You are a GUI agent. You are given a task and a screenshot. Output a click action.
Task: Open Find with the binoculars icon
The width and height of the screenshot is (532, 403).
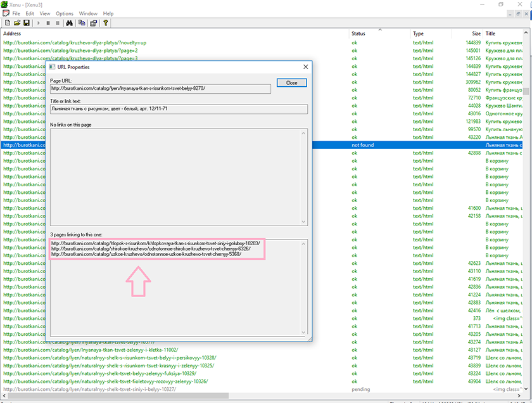[x=70, y=23]
